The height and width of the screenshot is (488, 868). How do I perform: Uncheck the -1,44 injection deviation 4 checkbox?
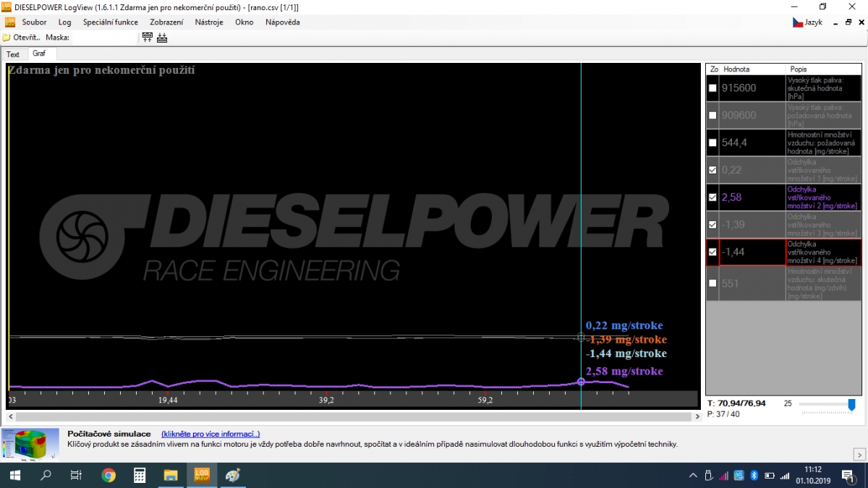712,252
